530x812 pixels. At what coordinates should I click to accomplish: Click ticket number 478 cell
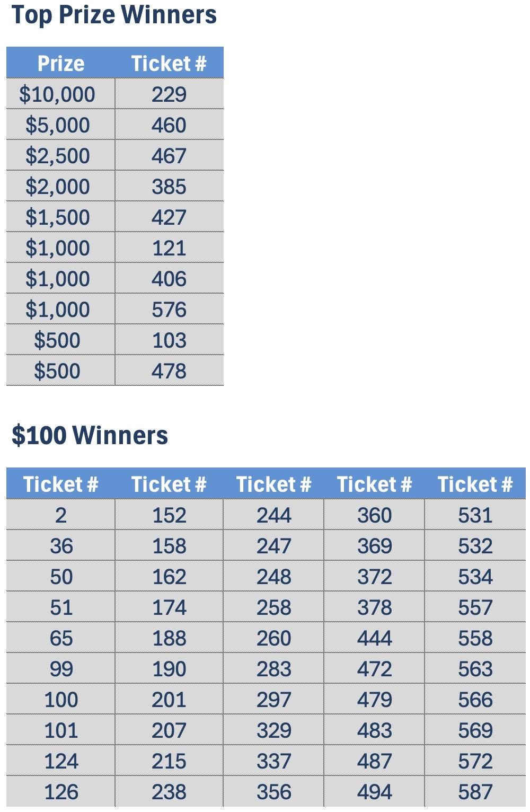click(169, 371)
